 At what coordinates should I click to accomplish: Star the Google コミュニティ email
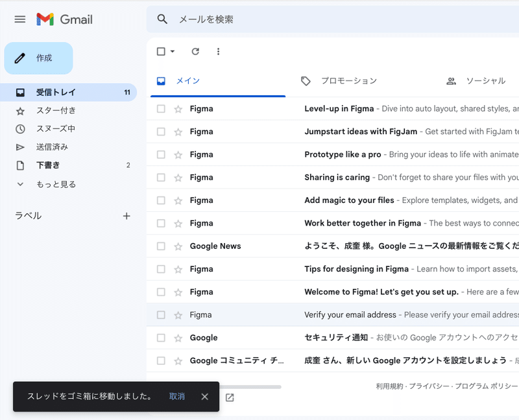[178, 361]
